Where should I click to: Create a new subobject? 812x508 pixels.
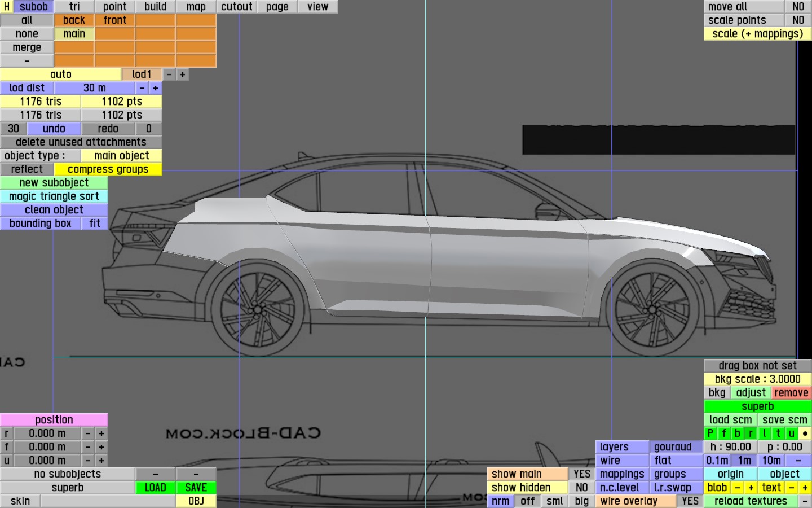pyautogui.click(x=54, y=183)
